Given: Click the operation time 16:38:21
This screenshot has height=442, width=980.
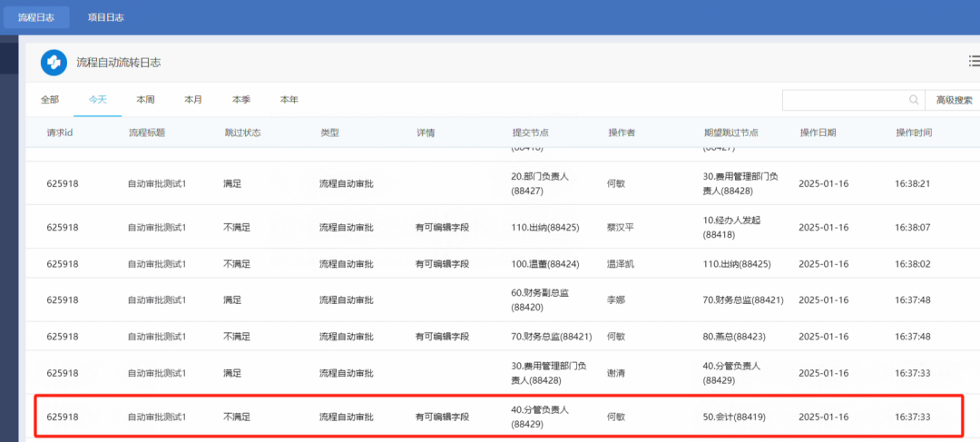Looking at the screenshot, I should coord(913,184).
